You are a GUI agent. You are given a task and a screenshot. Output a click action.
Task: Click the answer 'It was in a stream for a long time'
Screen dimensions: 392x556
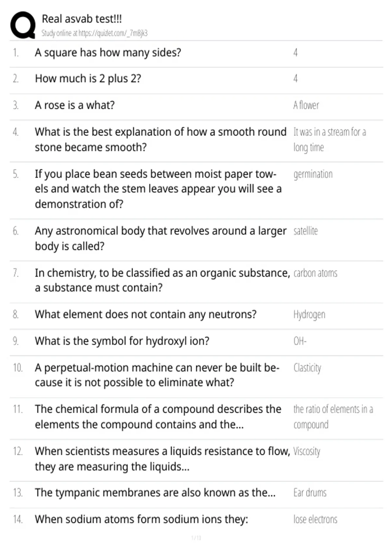(330, 140)
